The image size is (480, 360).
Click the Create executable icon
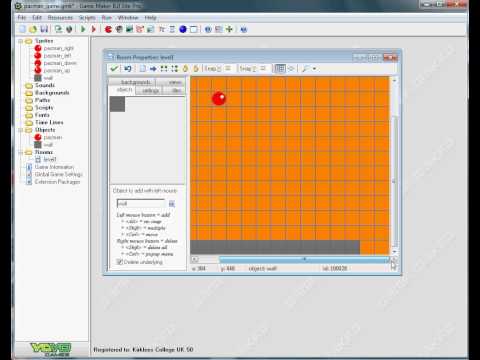tap(58, 29)
